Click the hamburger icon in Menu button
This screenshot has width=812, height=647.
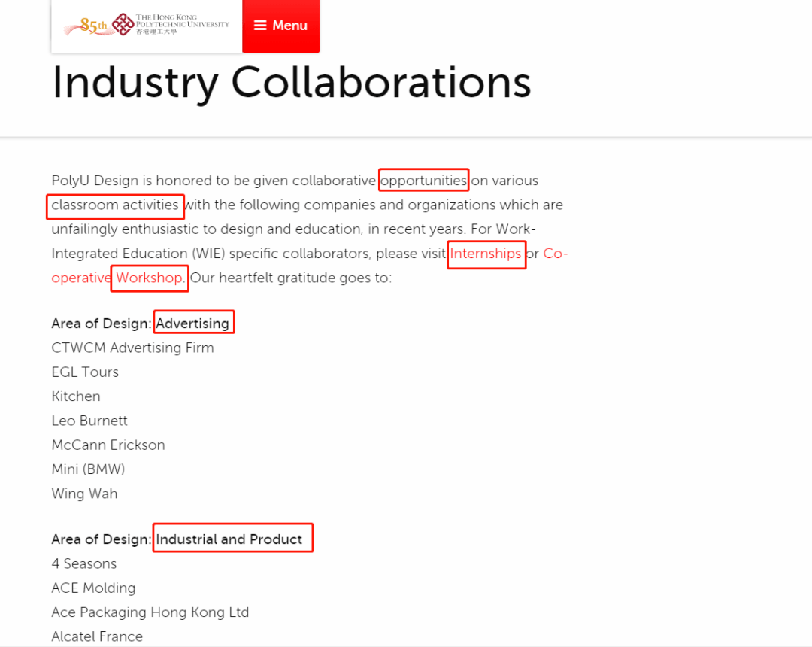coord(260,26)
